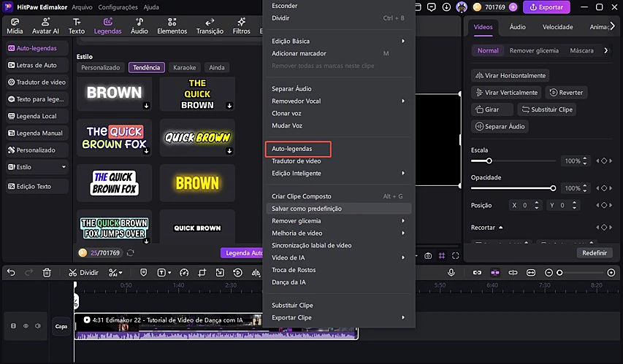This screenshot has width=623, height=364.
Task: Open the Elementos tab
Action: coord(172,26)
